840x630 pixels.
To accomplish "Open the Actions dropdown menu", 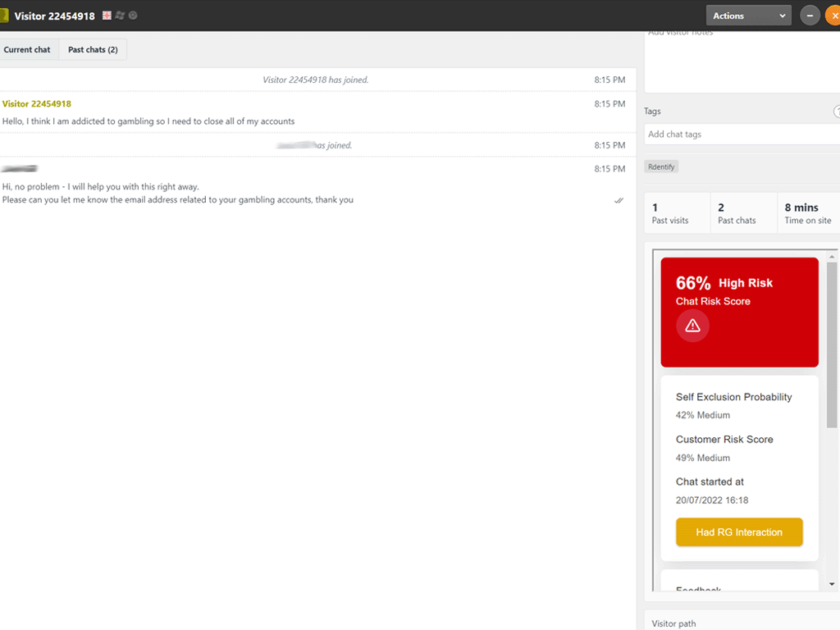I will pos(747,16).
